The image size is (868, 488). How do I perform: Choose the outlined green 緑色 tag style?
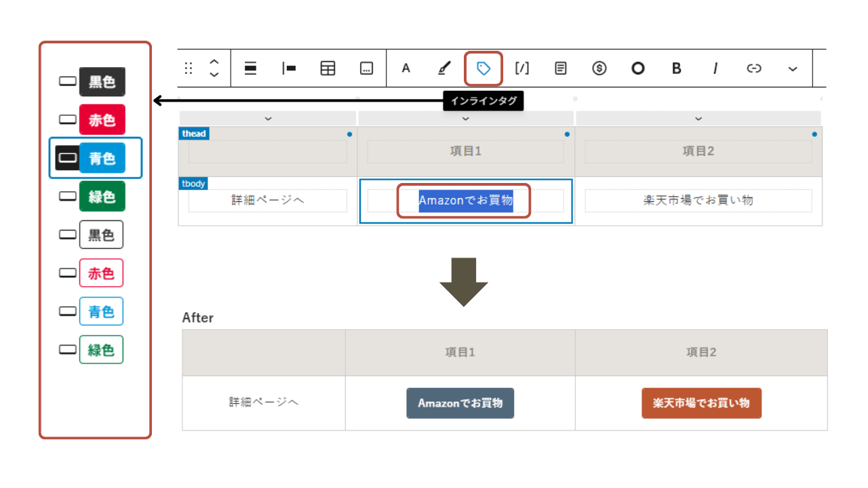[x=102, y=350]
